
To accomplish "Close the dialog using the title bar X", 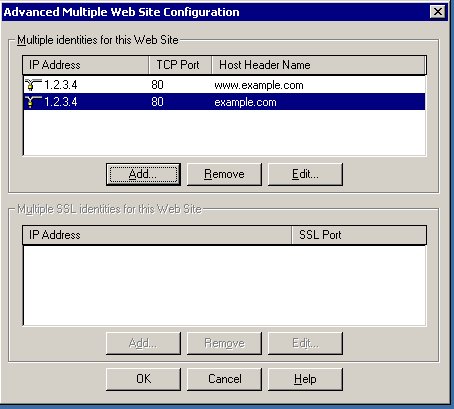I will 438,12.
